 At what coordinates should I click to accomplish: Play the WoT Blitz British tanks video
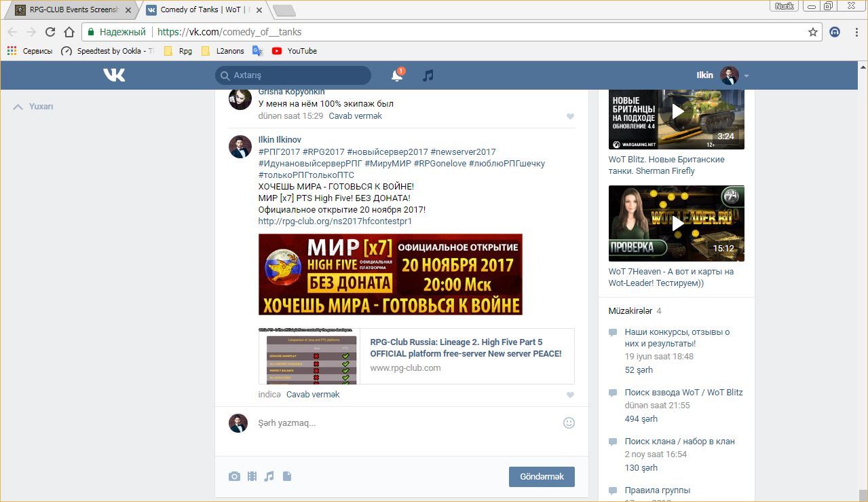[x=677, y=112]
